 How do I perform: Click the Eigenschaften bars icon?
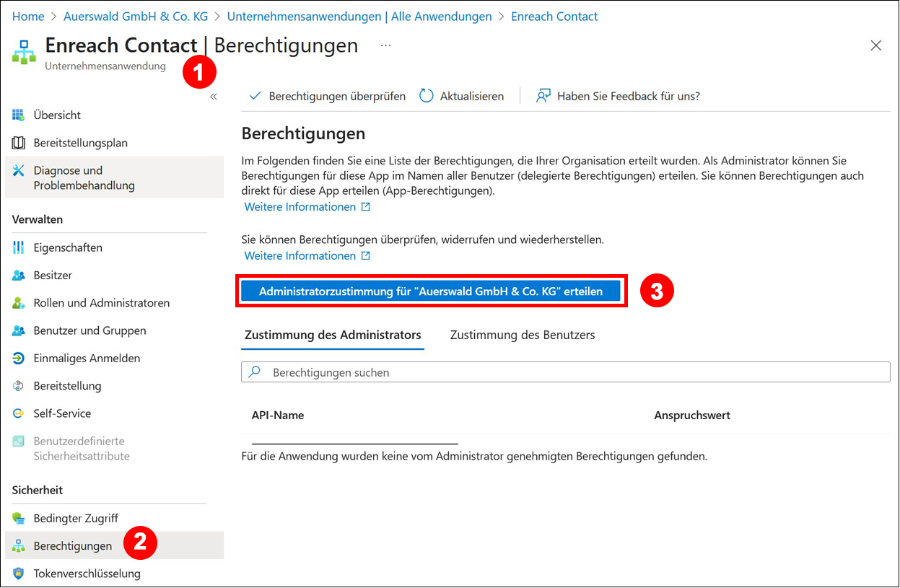pos(19,247)
